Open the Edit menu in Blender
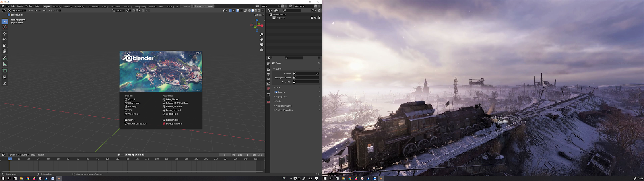Image resolution: width=644 pixels, height=181 pixels. pyautogui.click(x=13, y=6)
